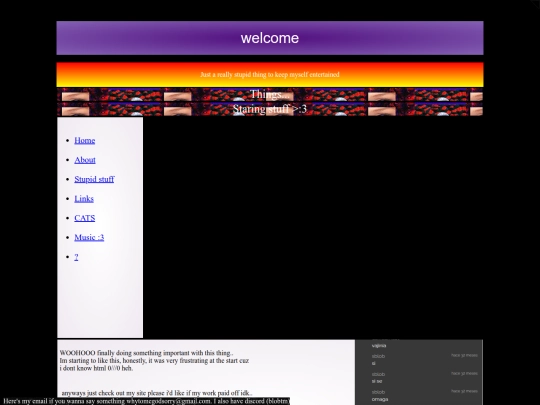Click the 'i dont know html' line

click(x=96, y=368)
